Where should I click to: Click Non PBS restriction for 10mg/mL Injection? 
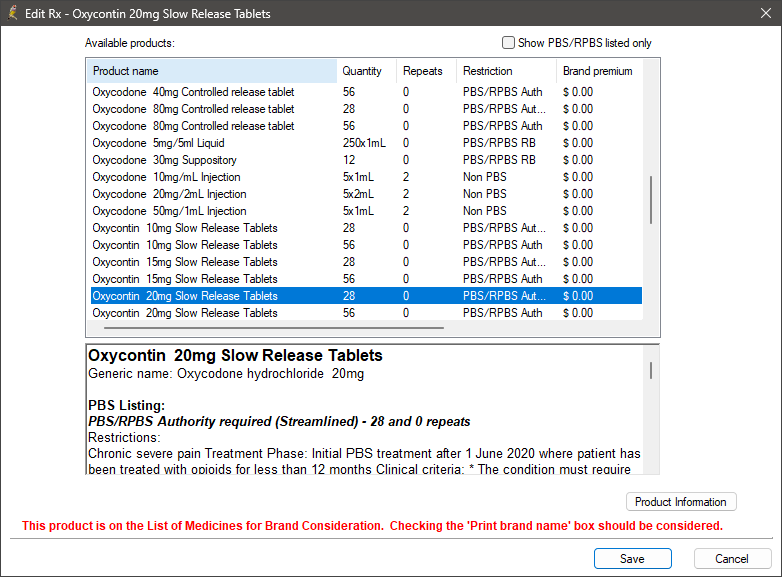click(x=484, y=177)
